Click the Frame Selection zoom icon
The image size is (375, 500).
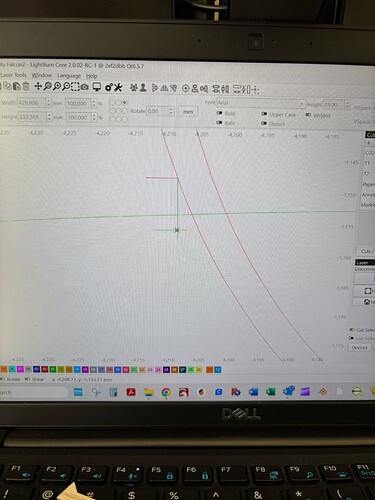point(75,87)
